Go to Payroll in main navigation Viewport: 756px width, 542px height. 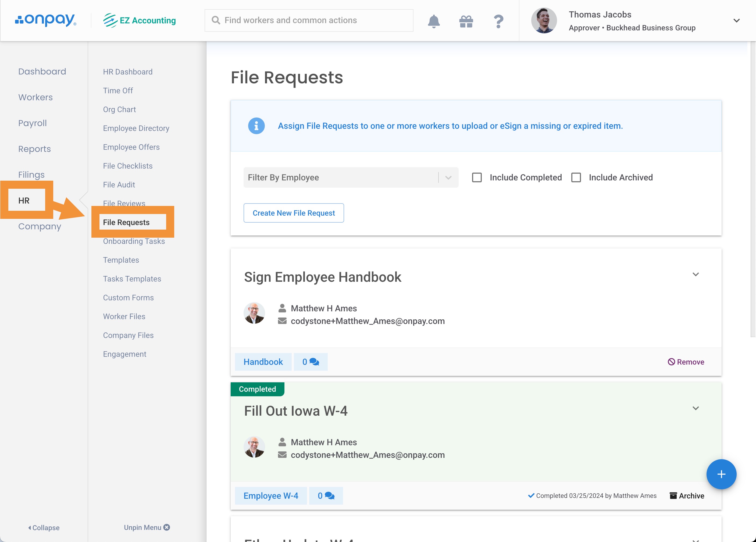pos(32,123)
